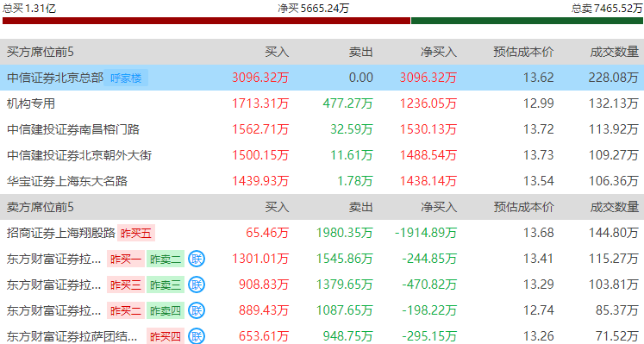
Task: Click the 13.62 estimated cost value
Action: (539, 78)
